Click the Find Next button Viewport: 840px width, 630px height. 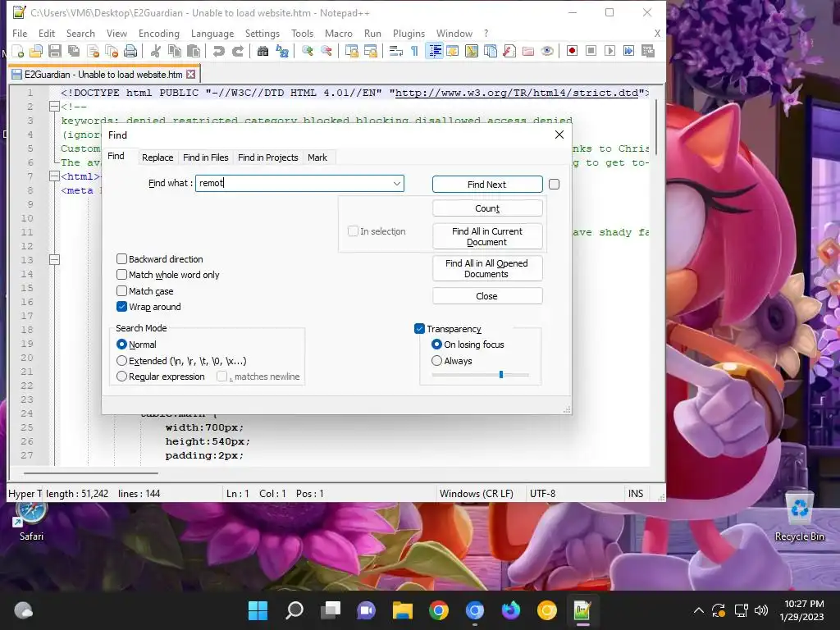pos(487,185)
